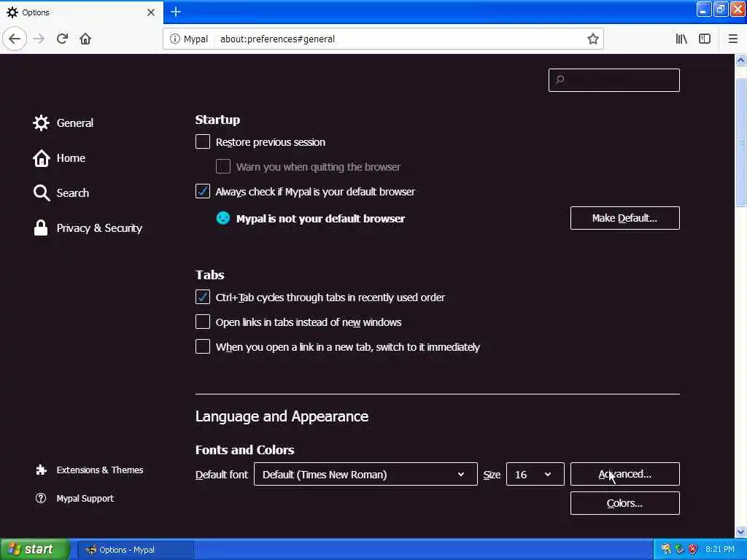The width and height of the screenshot is (747, 560).
Task: Toggle Warn you when quitting the browser
Action: [x=223, y=166]
